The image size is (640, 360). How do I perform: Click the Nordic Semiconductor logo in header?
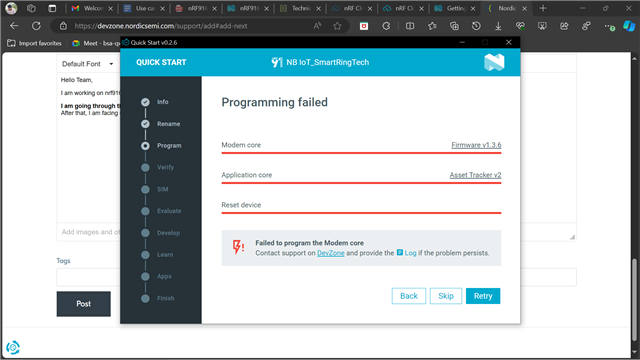click(494, 62)
